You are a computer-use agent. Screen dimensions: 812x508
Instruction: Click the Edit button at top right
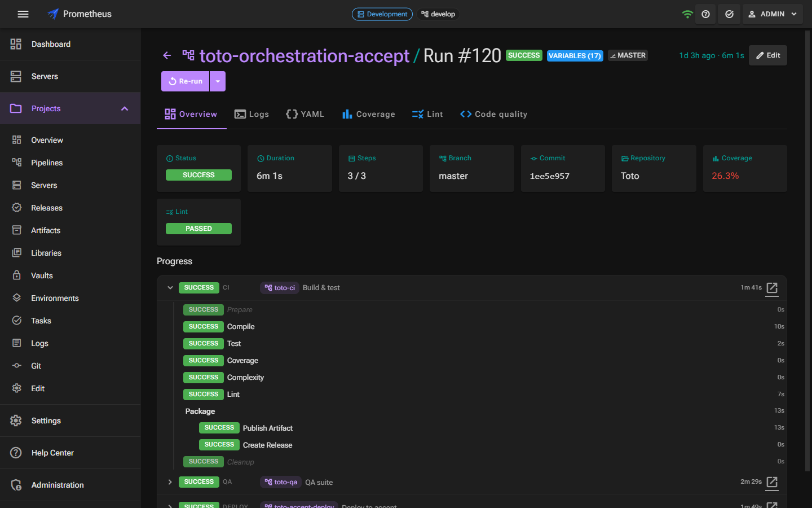767,55
